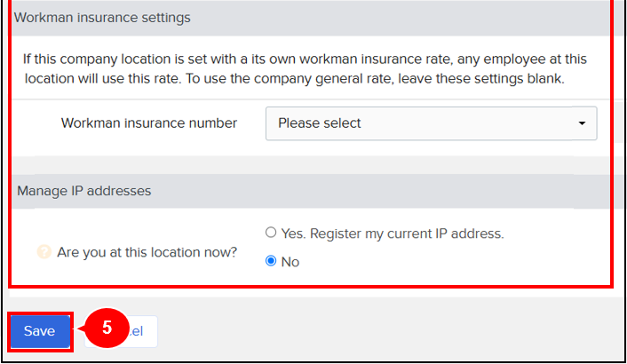Click the red step 5 callout marker
The height and width of the screenshot is (364, 627).
pyautogui.click(x=107, y=328)
